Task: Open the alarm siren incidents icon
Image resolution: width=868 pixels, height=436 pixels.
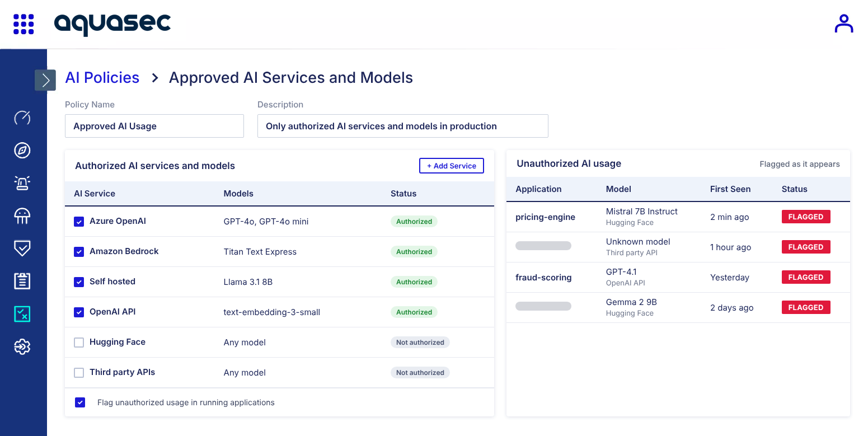Action: point(22,183)
